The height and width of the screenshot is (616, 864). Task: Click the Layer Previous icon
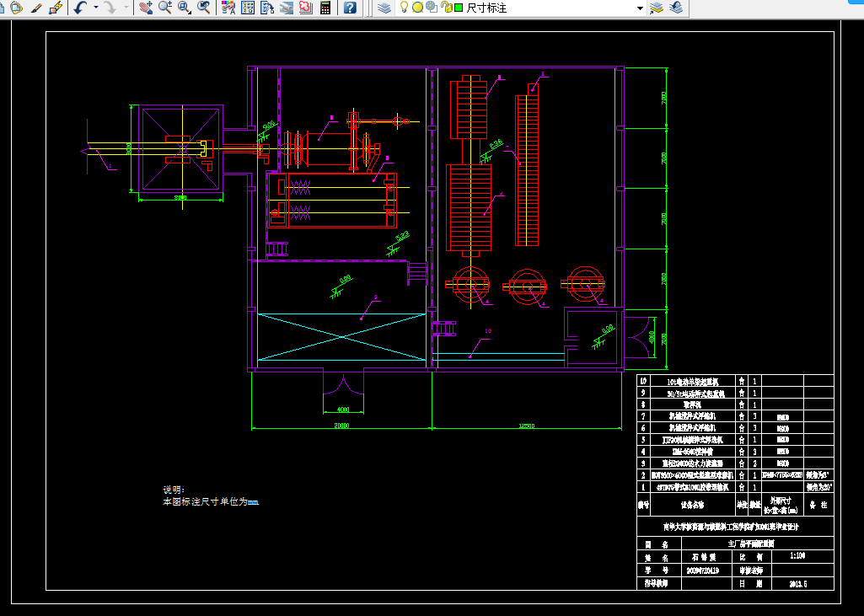coord(675,8)
